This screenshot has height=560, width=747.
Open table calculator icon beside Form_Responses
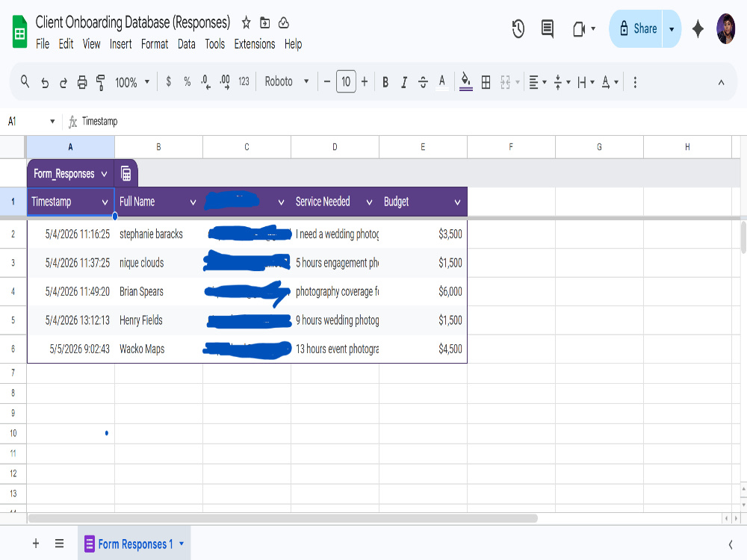point(125,173)
